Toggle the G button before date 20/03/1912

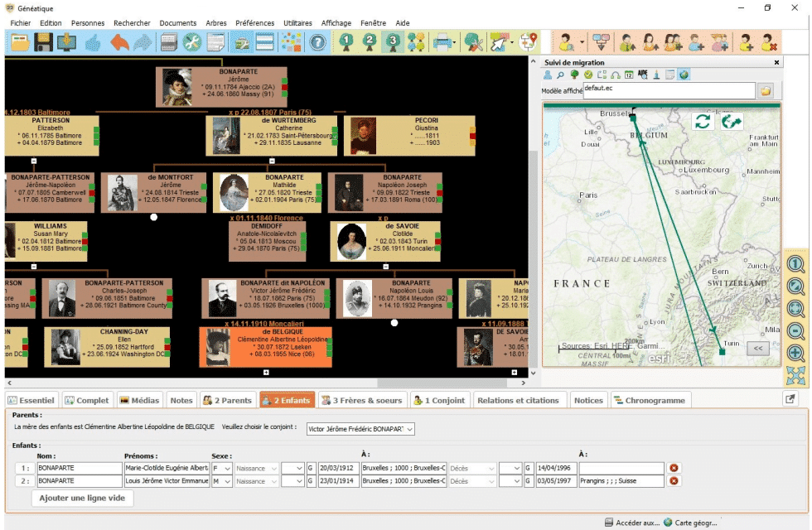(x=312, y=468)
